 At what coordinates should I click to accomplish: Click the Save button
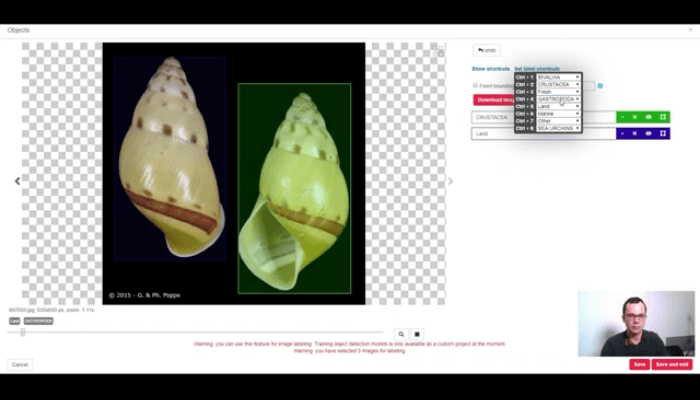pos(639,364)
